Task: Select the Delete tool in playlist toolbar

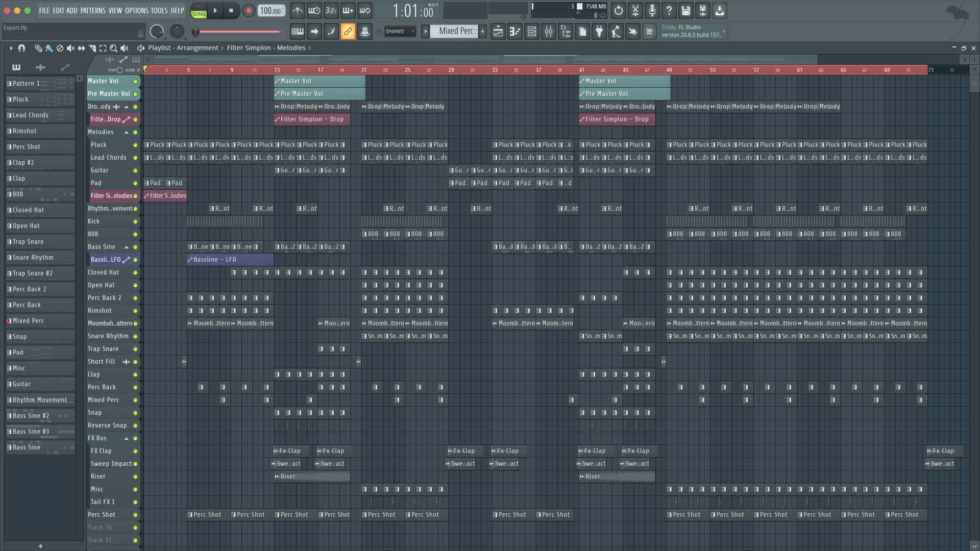Action: pyautogui.click(x=60, y=48)
